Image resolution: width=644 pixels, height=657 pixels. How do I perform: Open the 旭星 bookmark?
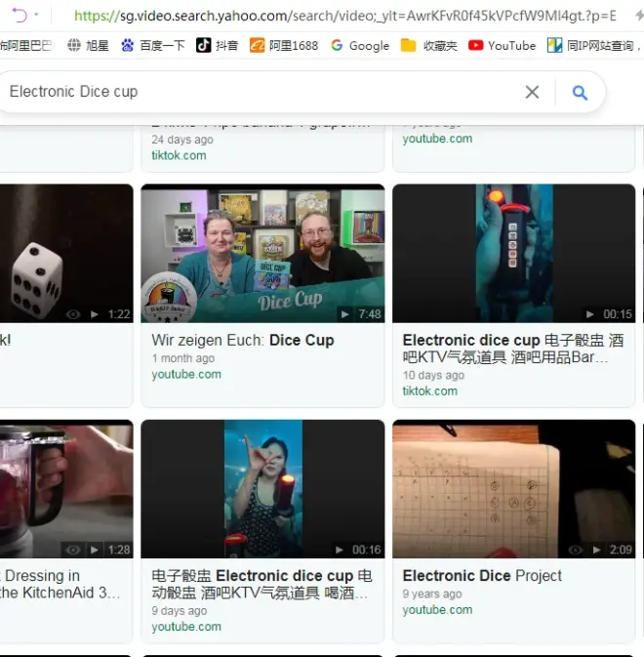click(88, 45)
